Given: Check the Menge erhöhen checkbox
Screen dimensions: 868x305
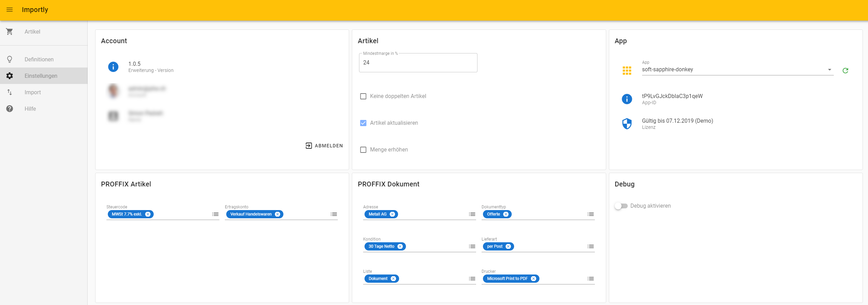Looking at the screenshot, I should (363, 150).
